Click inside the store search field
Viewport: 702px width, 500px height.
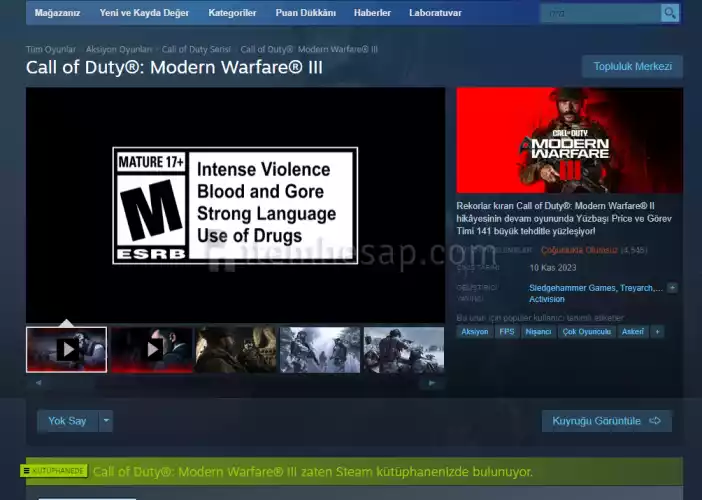600,13
